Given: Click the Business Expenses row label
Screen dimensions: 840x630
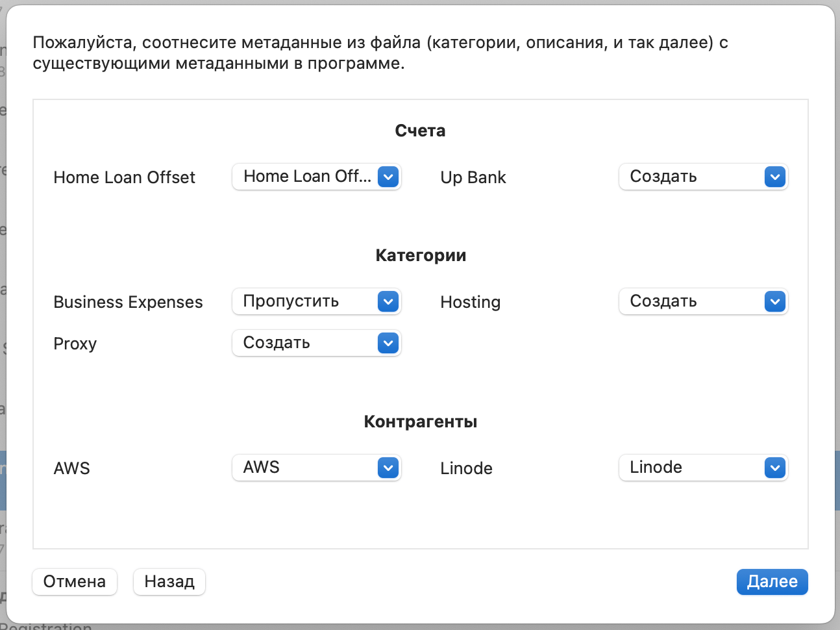Looking at the screenshot, I should point(128,302).
